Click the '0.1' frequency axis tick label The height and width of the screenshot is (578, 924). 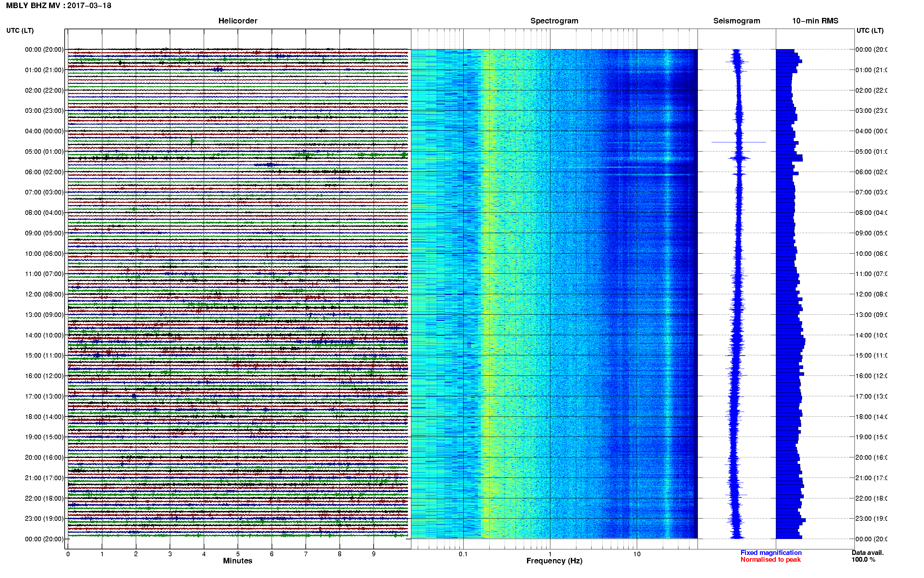463,554
